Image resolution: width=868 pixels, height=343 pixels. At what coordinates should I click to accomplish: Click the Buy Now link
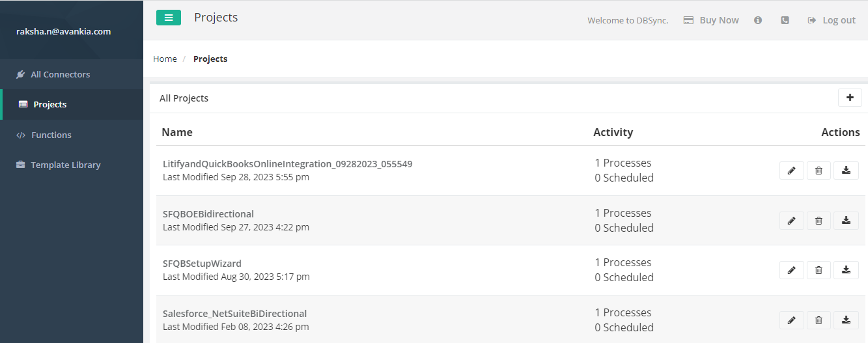pos(711,20)
